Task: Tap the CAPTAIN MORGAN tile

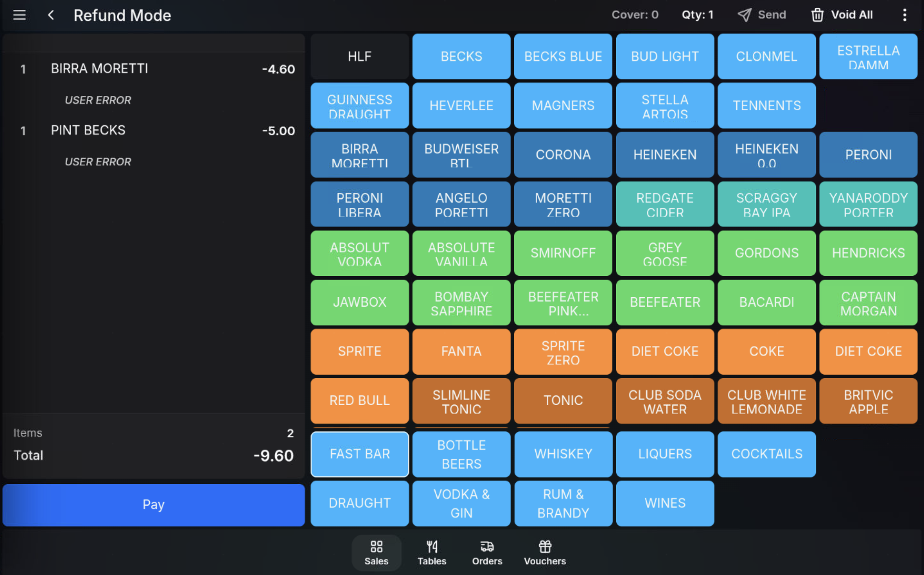Action: (868, 302)
